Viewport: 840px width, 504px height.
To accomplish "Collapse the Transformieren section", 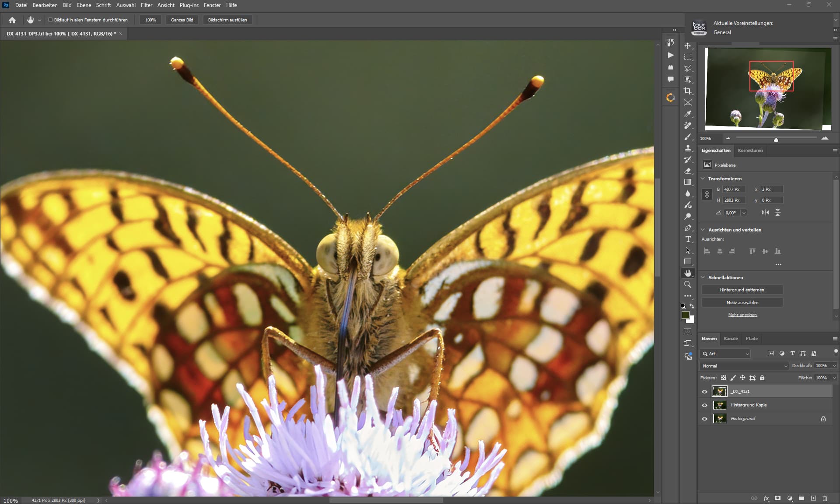I will point(703,178).
